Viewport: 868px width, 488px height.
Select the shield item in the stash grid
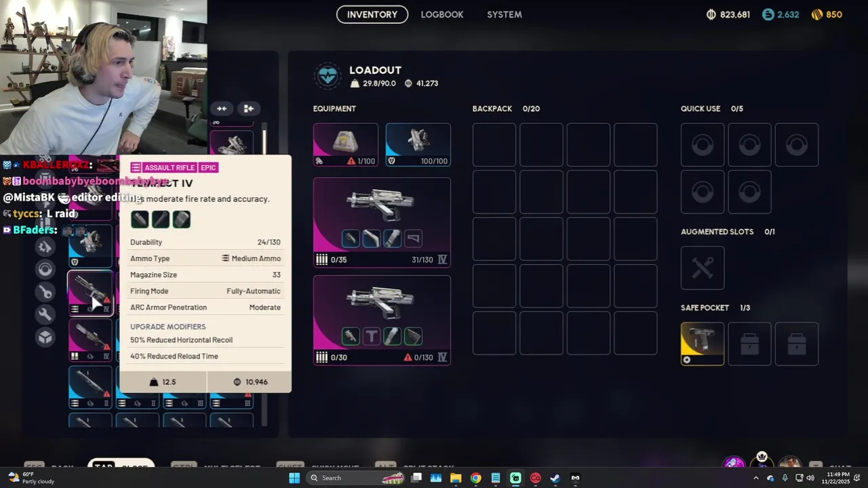[x=90, y=245]
